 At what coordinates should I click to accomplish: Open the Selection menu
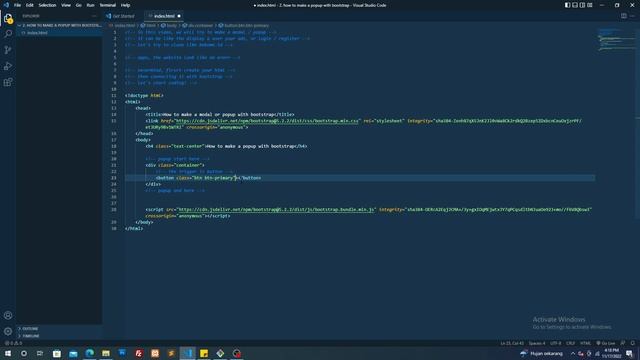tap(47, 5)
